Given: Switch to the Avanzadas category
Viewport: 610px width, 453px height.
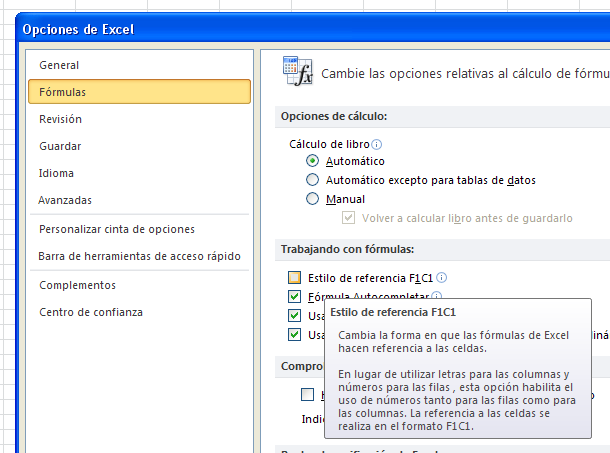Looking at the screenshot, I should coord(139,200).
